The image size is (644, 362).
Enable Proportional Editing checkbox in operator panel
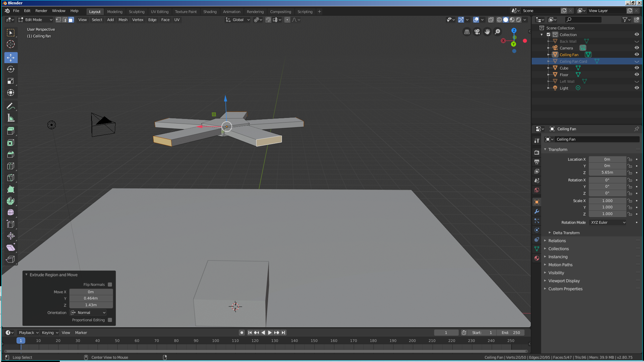[x=110, y=320]
